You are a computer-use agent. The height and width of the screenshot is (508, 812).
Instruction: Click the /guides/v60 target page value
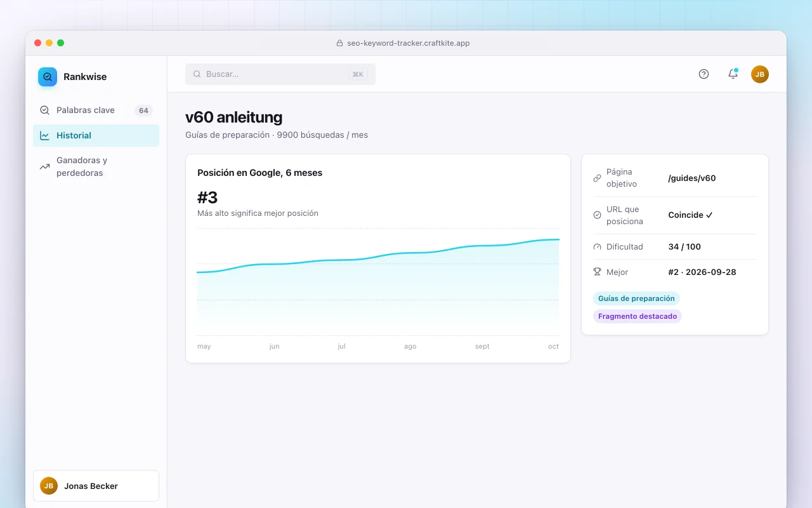pyautogui.click(x=692, y=178)
